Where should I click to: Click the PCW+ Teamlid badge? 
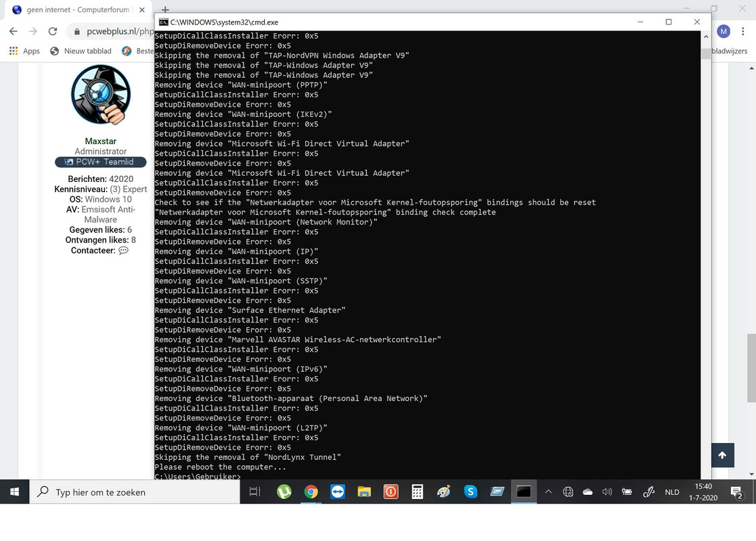coord(100,162)
